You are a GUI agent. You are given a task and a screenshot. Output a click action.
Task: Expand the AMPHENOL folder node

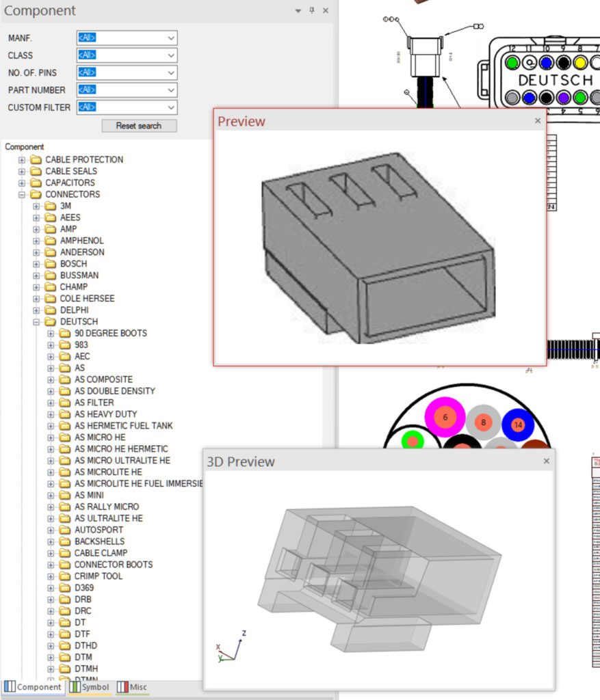coord(36,241)
